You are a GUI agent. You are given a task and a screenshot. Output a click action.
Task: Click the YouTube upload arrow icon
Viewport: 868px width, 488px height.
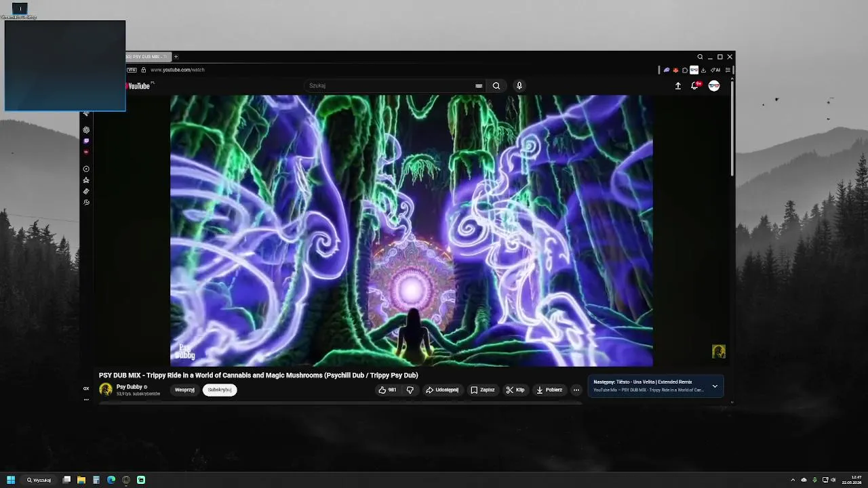pos(677,86)
